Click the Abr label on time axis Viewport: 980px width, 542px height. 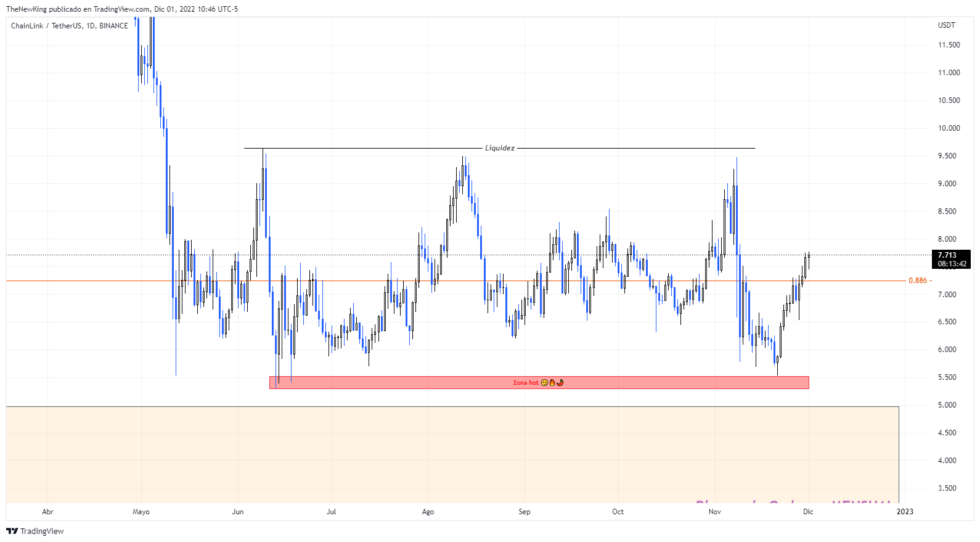coord(47,512)
